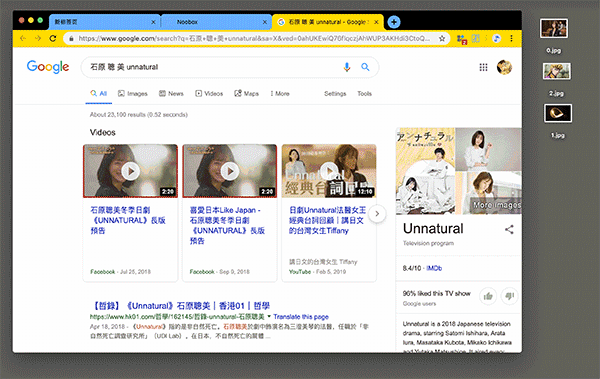Viewport: 600px width, 379px height.
Task: Open the hk01 哲錄 Unnatural result
Action: point(180,306)
